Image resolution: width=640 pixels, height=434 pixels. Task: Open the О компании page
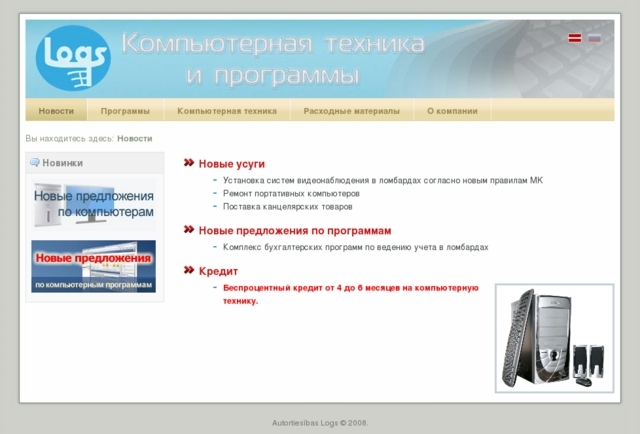(452, 111)
